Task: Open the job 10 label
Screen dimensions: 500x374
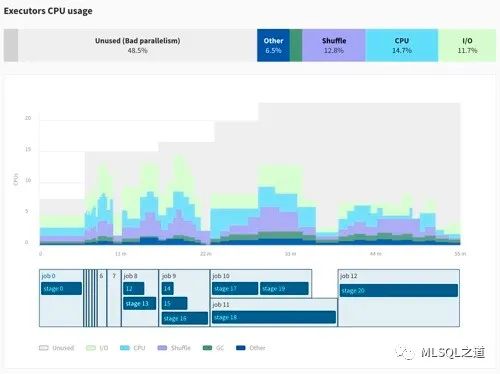Action: click(x=221, y=276)
